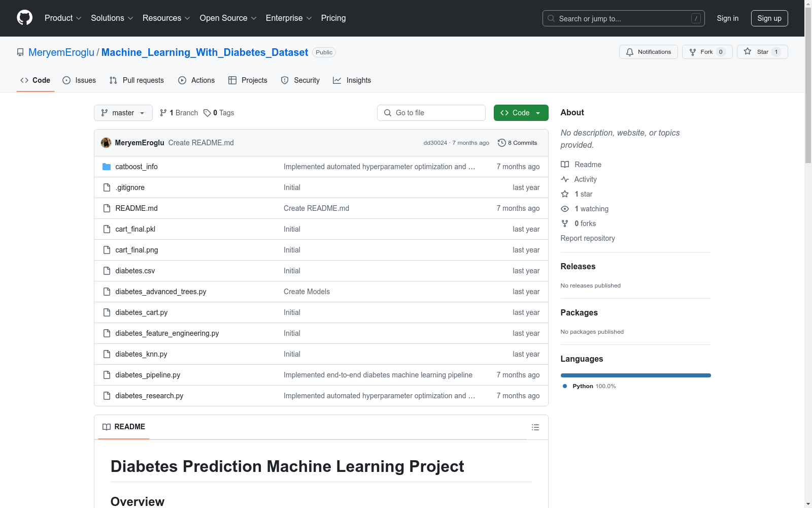This screenshot has height=508, width=812.
Task: Switch to the Security tab
Action: point(300,80)
